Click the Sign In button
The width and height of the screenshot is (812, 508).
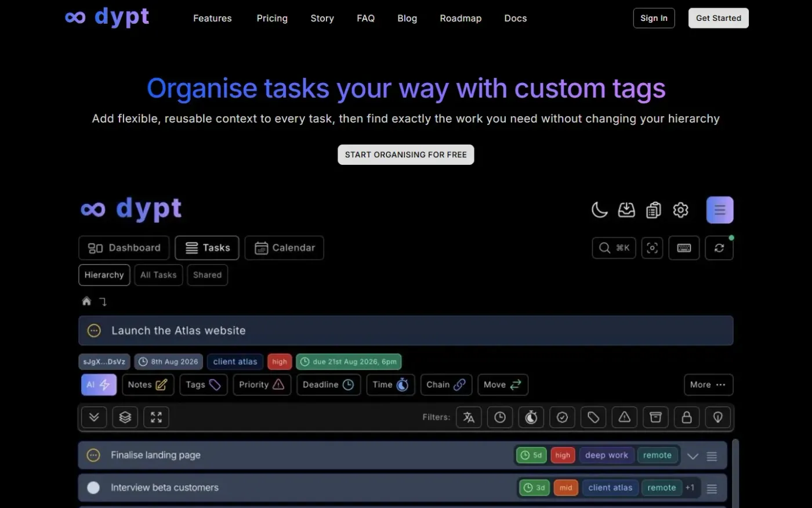tap(654, 18)
